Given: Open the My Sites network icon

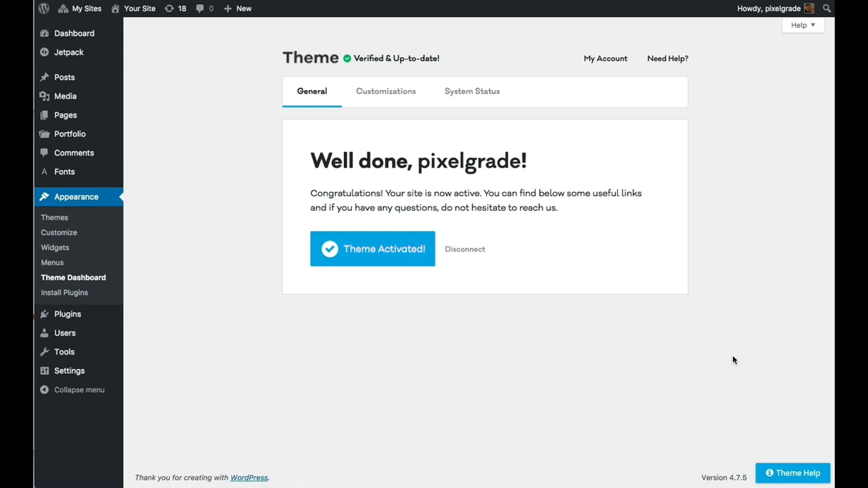Looking at the screenshot, I should pyautogui.click(x=63, y=8).
